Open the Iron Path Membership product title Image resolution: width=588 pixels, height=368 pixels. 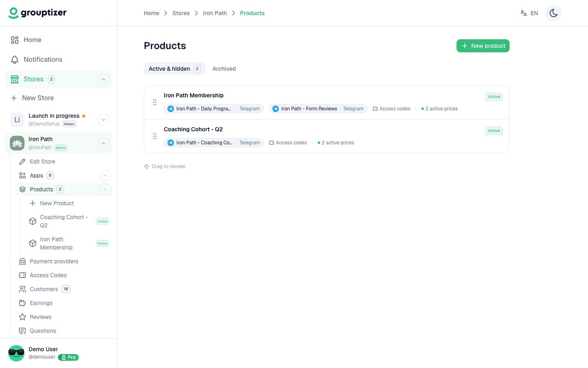pos(194,95)
